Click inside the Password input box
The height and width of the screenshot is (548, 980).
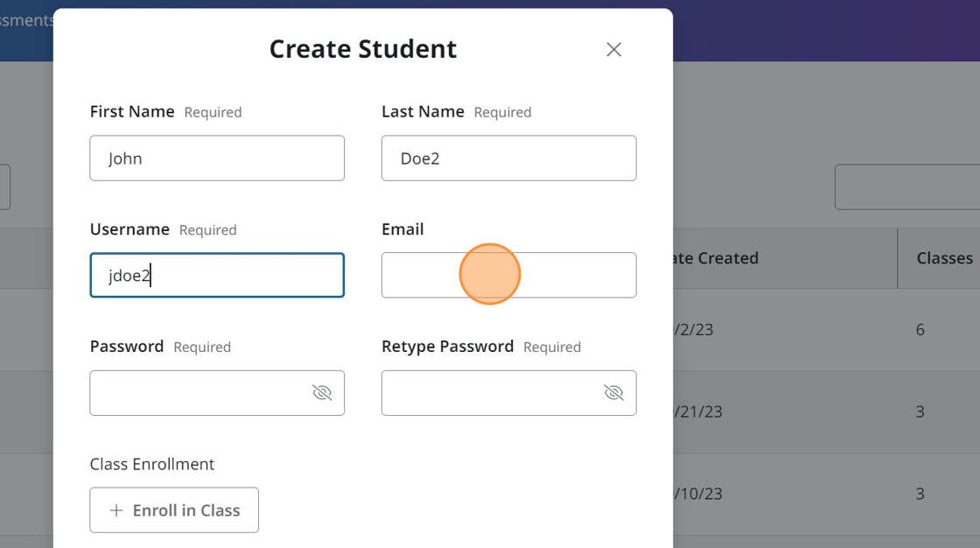(x=201, y=392)
